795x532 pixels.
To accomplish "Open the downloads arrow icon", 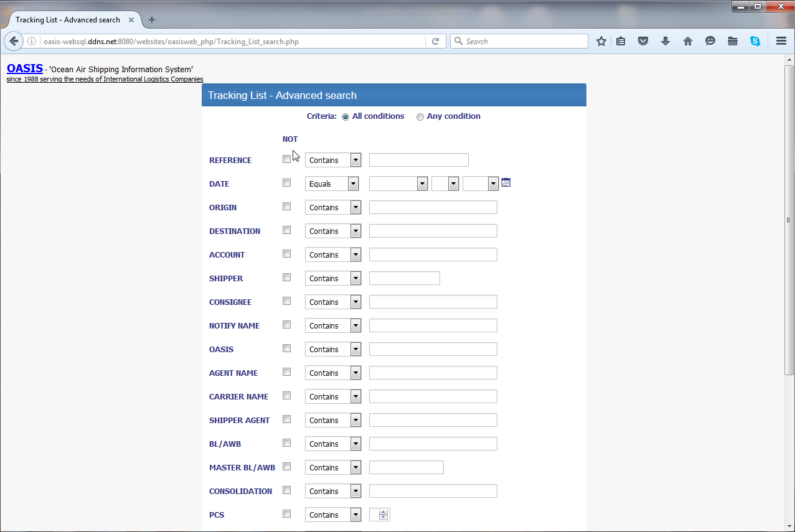I will pyautogui.click(x=666, y=42).
